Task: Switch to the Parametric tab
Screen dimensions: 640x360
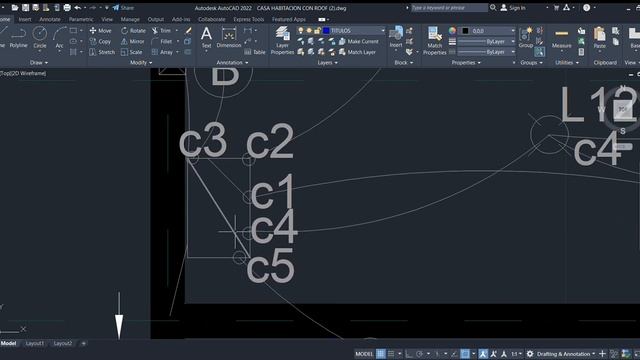Action: (81, 19)
